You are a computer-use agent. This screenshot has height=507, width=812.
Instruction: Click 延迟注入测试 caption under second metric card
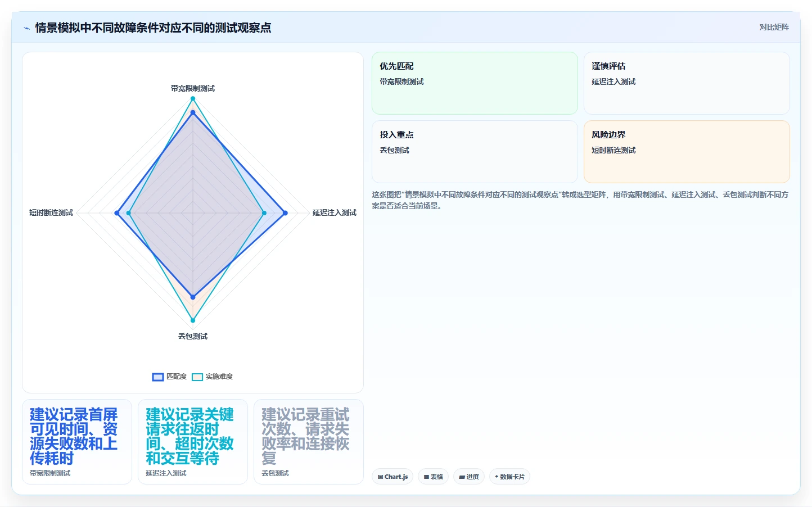pyautogui.click(x=166, y=473)
